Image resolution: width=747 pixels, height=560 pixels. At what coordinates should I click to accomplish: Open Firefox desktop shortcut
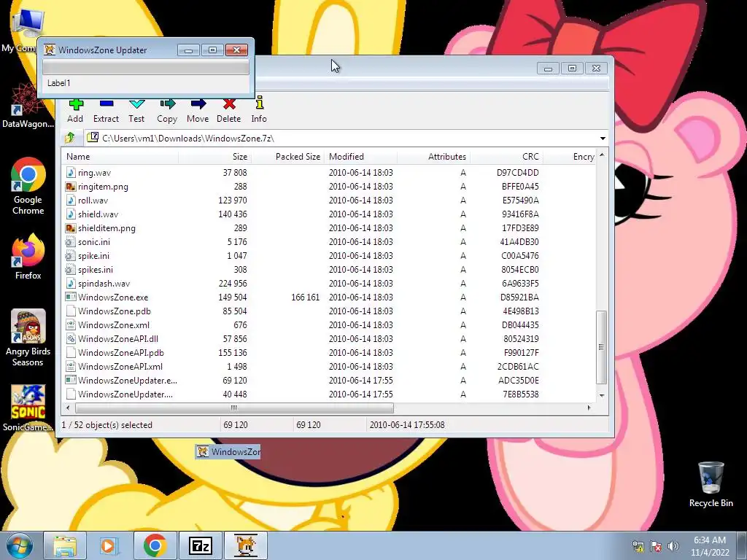28,256
